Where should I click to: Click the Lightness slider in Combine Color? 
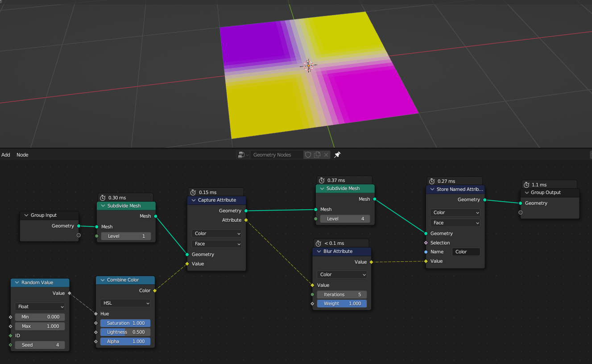(125, 332)
